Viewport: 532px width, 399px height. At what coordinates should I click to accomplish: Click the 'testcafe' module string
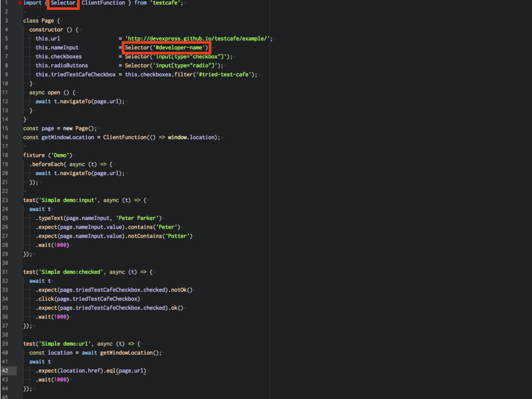166,3
